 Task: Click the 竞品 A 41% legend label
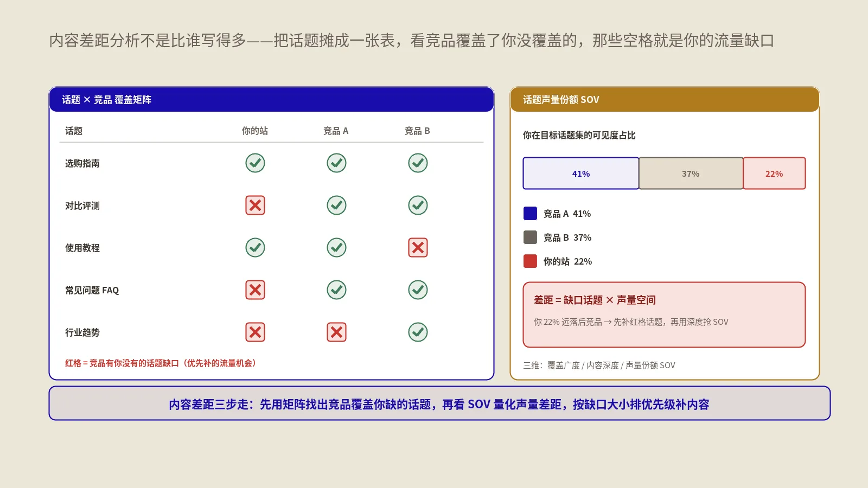[x=567, y=214]
